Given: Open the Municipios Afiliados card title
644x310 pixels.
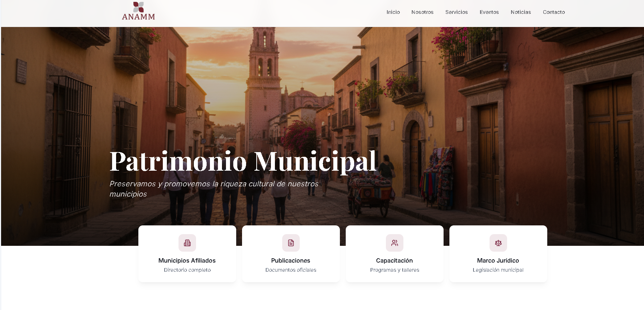Looking at the screenshot, I should click(187, 260).
